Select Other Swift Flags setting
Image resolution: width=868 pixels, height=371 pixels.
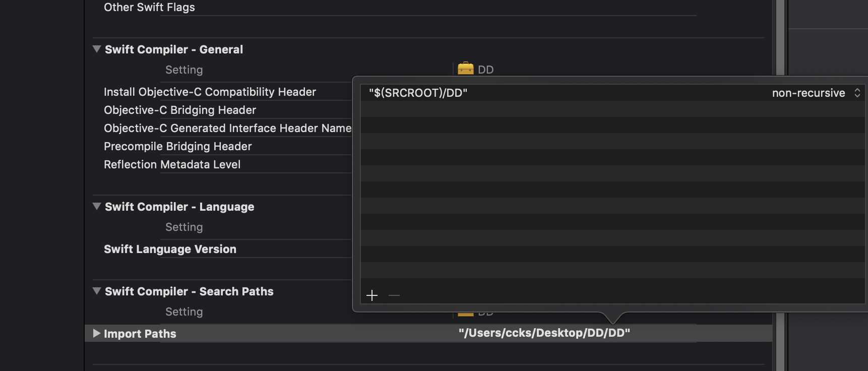(x=149, y=7)
